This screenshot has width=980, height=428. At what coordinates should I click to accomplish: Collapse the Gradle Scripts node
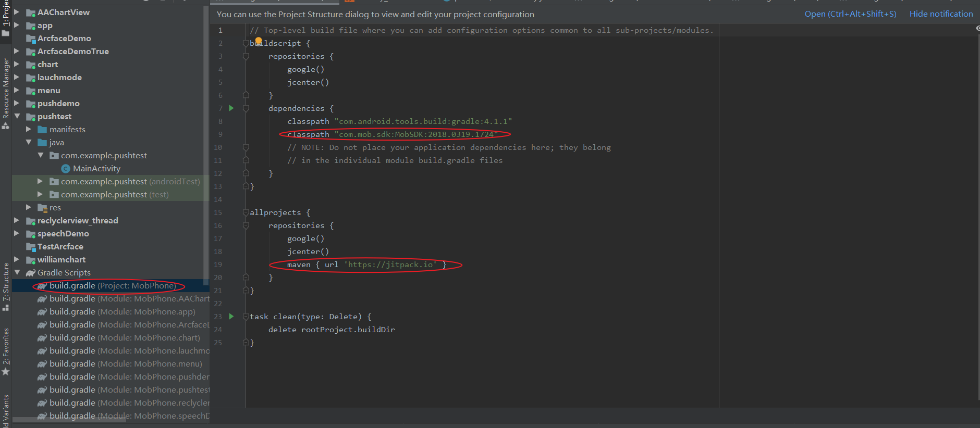pyautogui.click(x=17, y=272)
